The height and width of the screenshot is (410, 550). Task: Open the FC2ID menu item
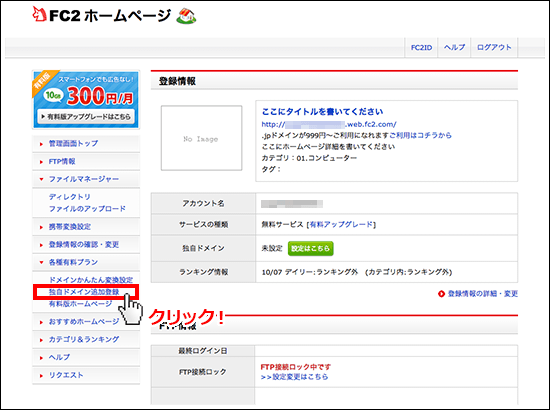[x=421, y=47]
